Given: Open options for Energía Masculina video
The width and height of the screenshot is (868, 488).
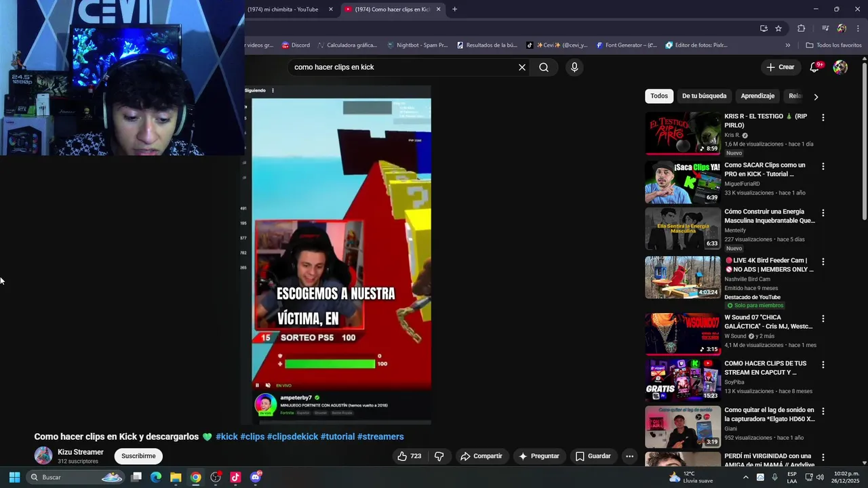Looking at the screenshot, I should point(823,213).
